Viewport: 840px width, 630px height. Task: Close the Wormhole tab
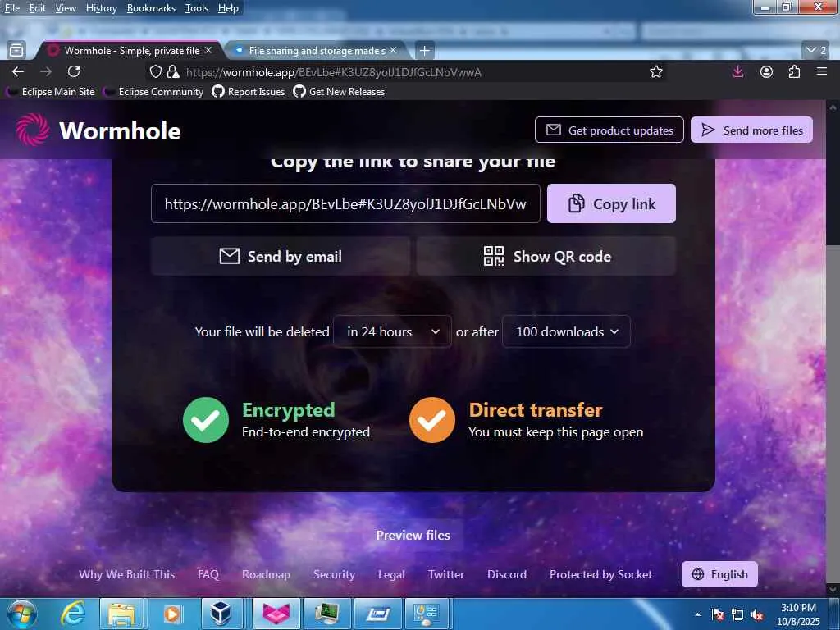pos(208,50)
